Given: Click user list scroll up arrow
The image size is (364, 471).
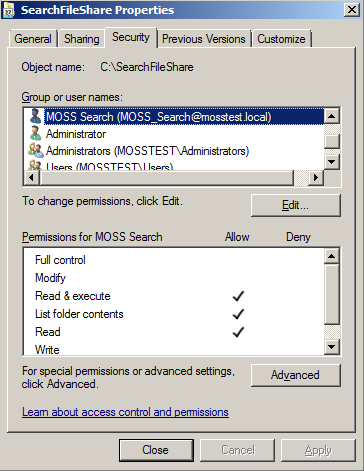Looking at the screenshot, I should click(332, 116).
